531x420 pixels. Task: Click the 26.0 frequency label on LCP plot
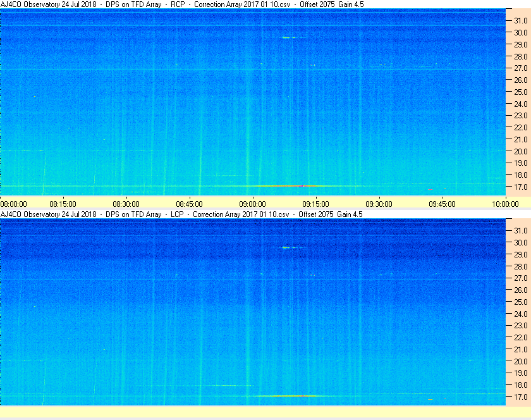(x=521, y=290)
